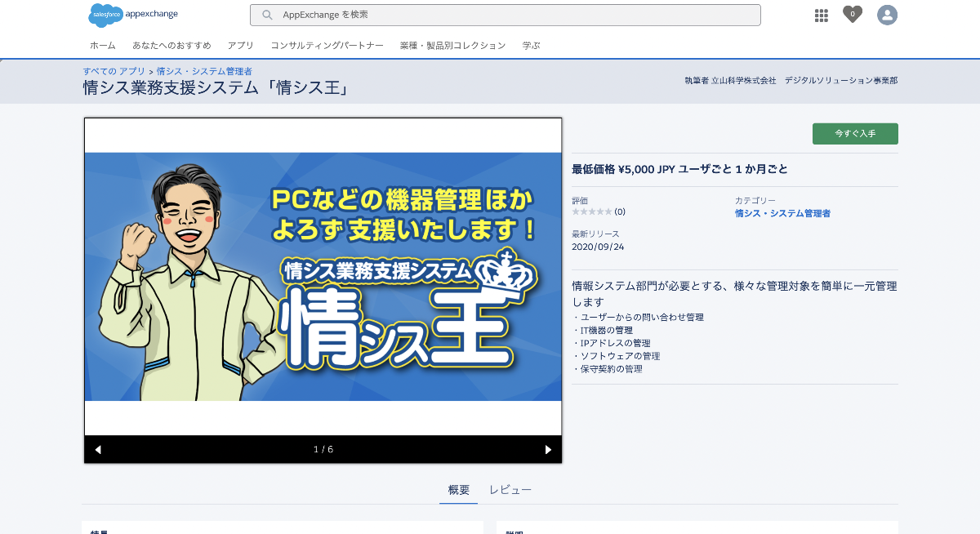Click the 1 / 6 slide counter
Viewport: 980px width, 534px height.
[x=323, y=449]
